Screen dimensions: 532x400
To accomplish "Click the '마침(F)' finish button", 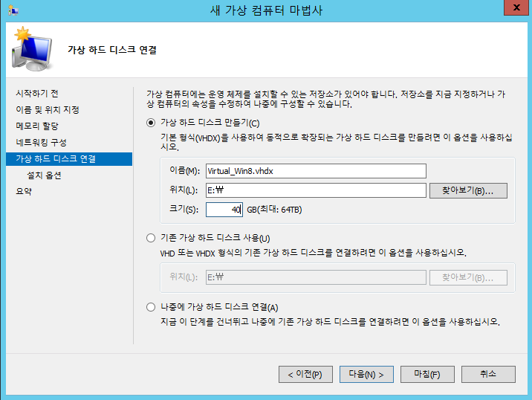I will tap(427, 374).
